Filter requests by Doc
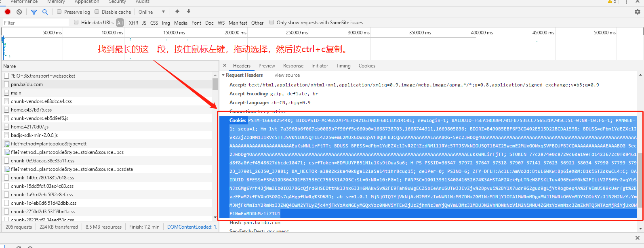 click(209, 23)
